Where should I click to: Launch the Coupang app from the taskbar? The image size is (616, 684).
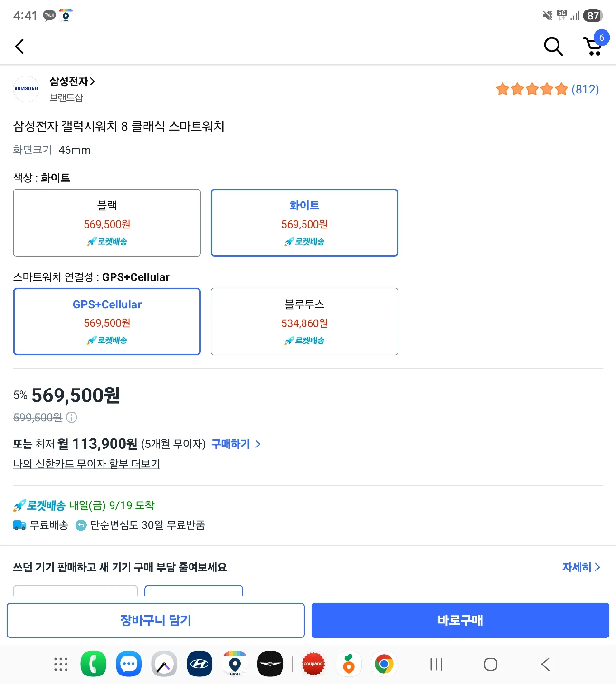pyautogui.click(x=313, y=664)
